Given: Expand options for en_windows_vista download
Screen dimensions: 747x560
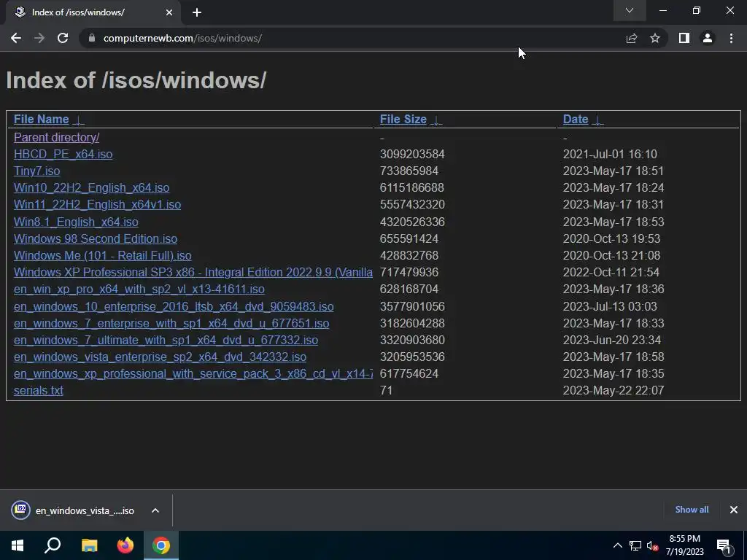Looking at the screenshot, I should point(155,510).
